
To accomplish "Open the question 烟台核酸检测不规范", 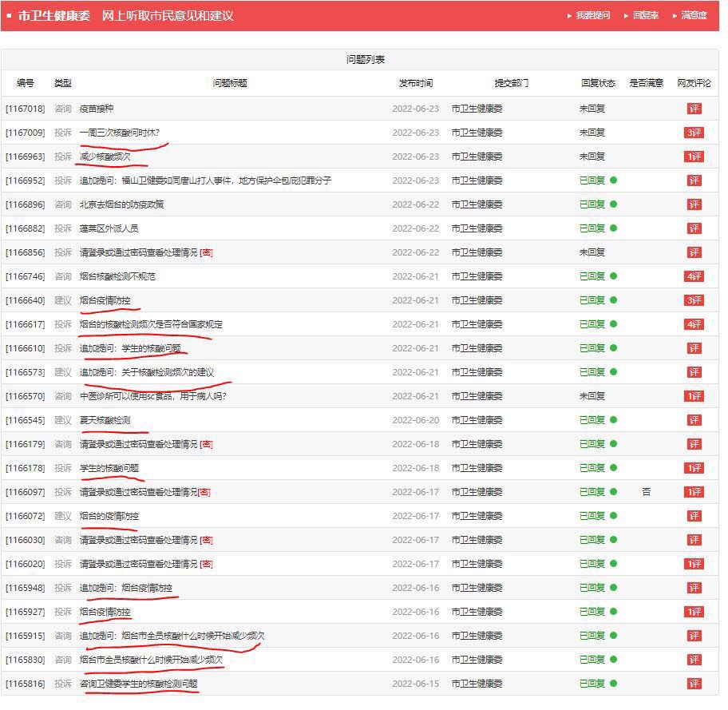I will pyautogui.click(x=117, y=276).
